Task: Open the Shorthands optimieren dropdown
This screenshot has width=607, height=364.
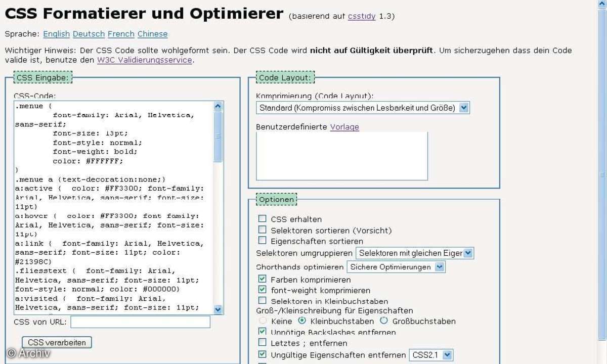Action: click(x=396, y=267)
